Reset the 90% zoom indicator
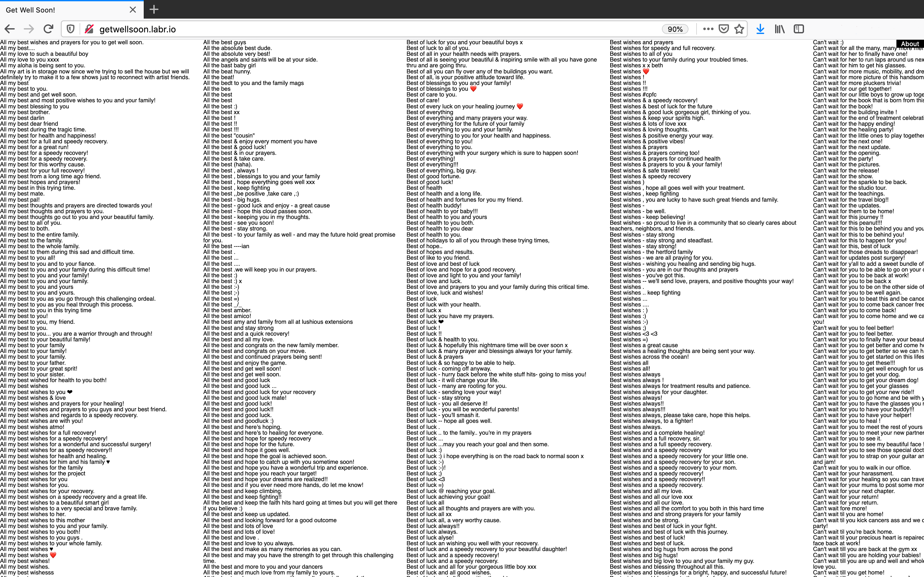 click(675, 29)
